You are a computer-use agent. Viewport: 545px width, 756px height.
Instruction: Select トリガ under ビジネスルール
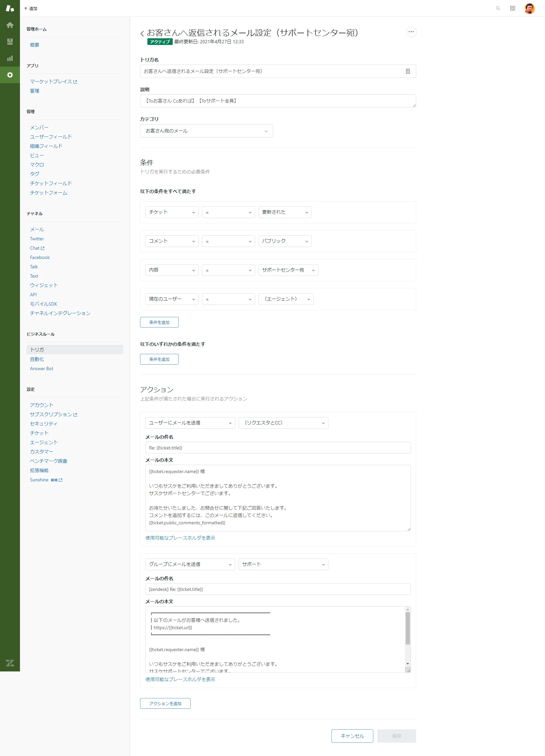coord(75,350)
